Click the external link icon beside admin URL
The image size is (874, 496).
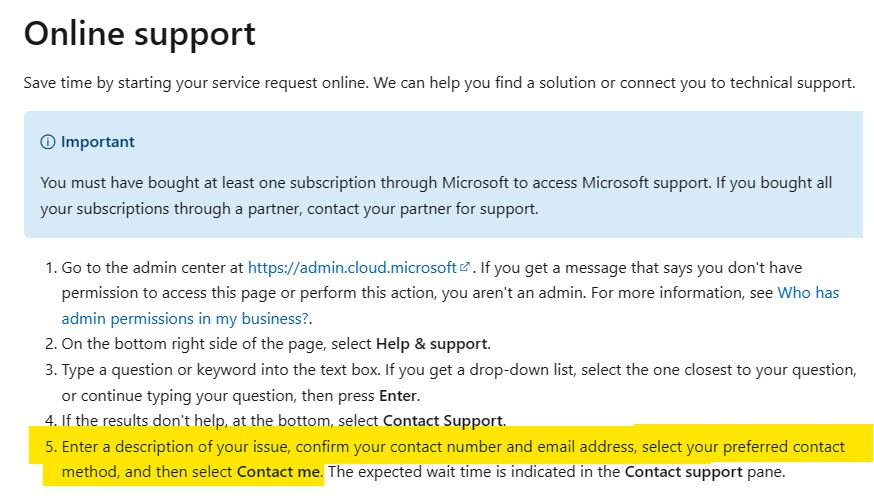coord(465,268)
